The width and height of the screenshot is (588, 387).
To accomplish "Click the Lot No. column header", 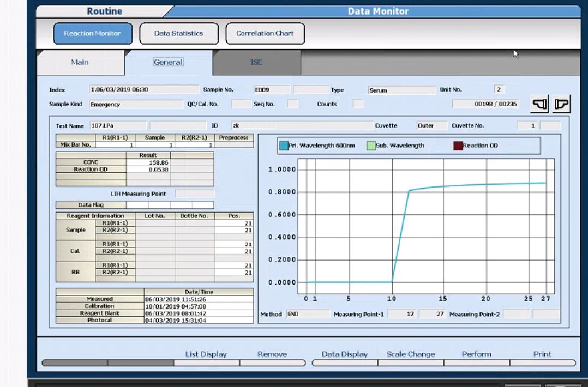I will pyautogui.click(x=155, y=216).
